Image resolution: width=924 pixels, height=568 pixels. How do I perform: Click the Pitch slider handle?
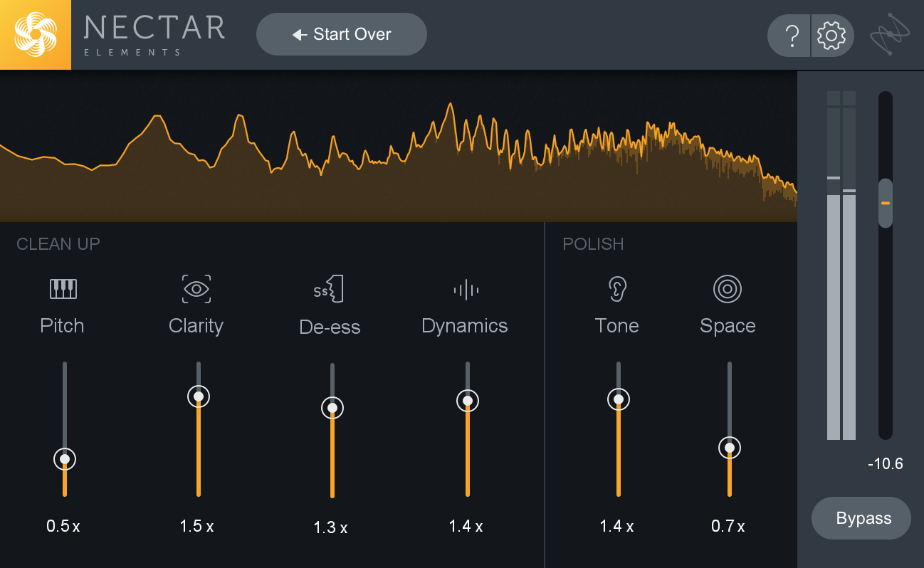(x=65, y=459)
